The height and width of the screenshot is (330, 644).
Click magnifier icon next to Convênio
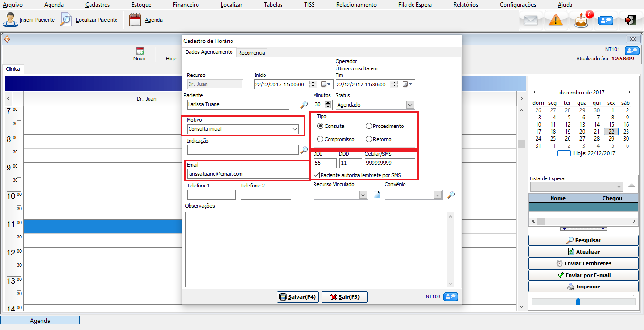click(x=451, y=195)
